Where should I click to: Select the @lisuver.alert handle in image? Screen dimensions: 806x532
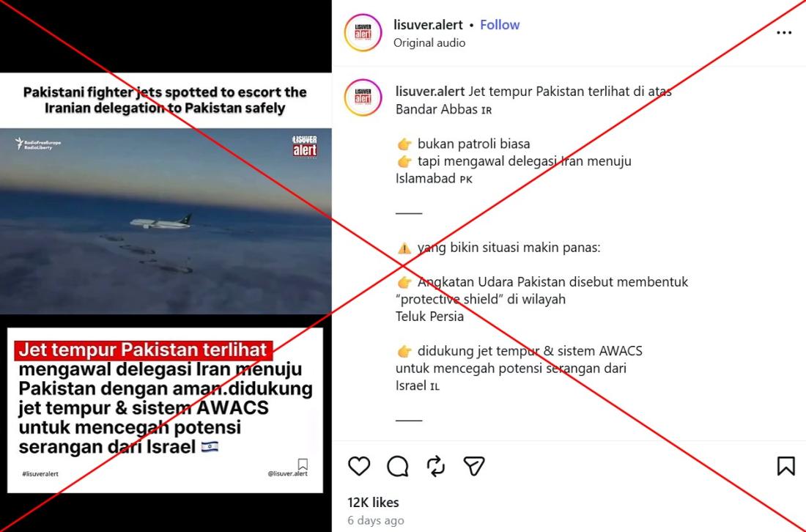coord(287,473)
